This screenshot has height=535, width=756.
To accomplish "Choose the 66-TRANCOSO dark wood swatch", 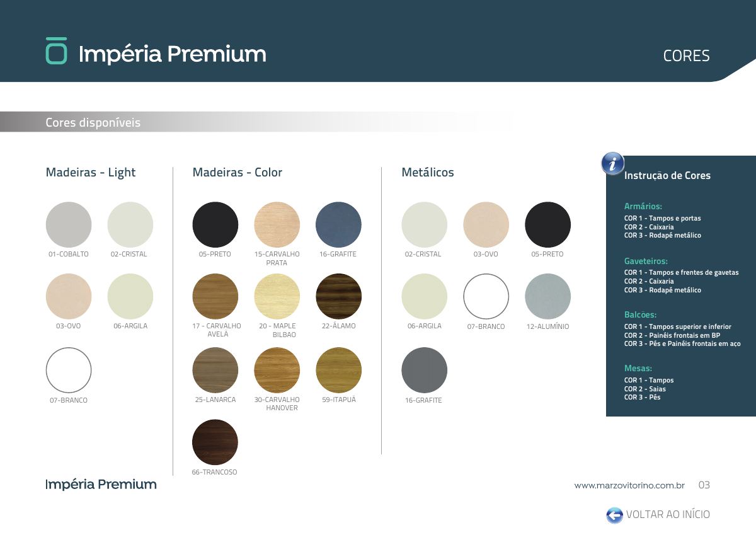I will click(x=215, y=442).
